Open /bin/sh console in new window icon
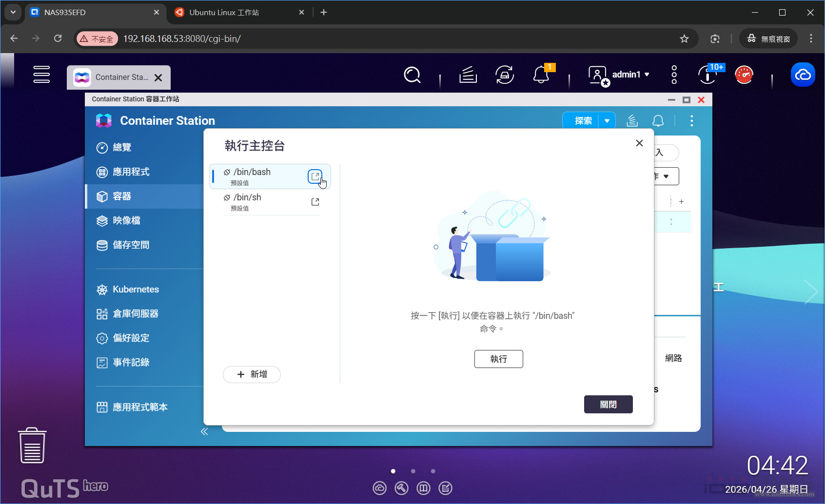825x504 pixels. tap(315, 202)
